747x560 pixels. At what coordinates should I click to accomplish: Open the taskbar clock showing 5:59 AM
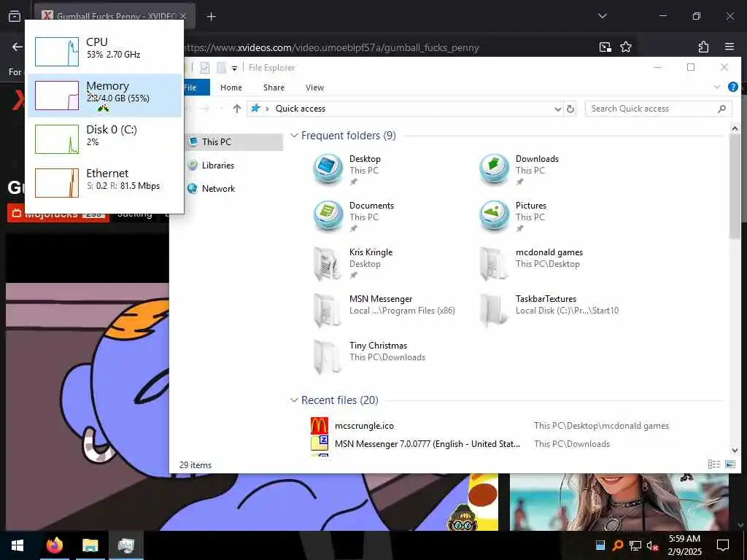pos(684,545)
